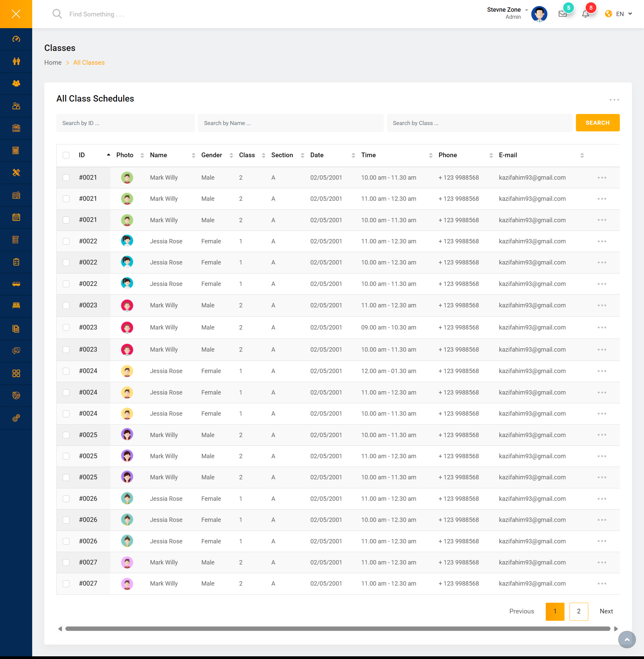
Task: Open the checklist sheet sidebar icon
Action: pos(16,240)
